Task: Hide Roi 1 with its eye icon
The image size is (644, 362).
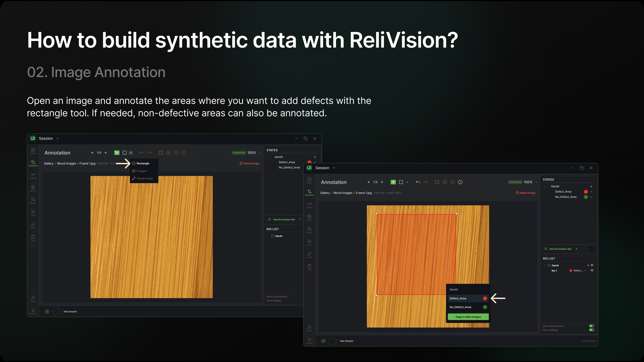Action: coord(592,271)
